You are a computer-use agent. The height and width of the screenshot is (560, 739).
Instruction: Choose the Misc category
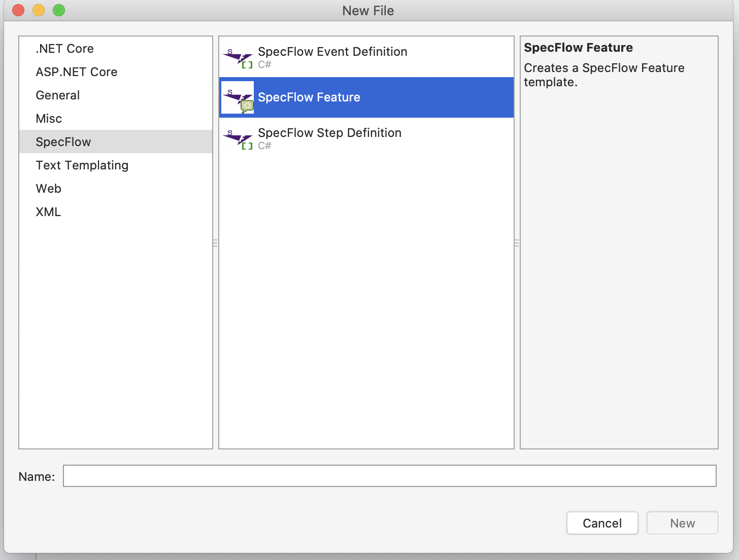point(116,119)
